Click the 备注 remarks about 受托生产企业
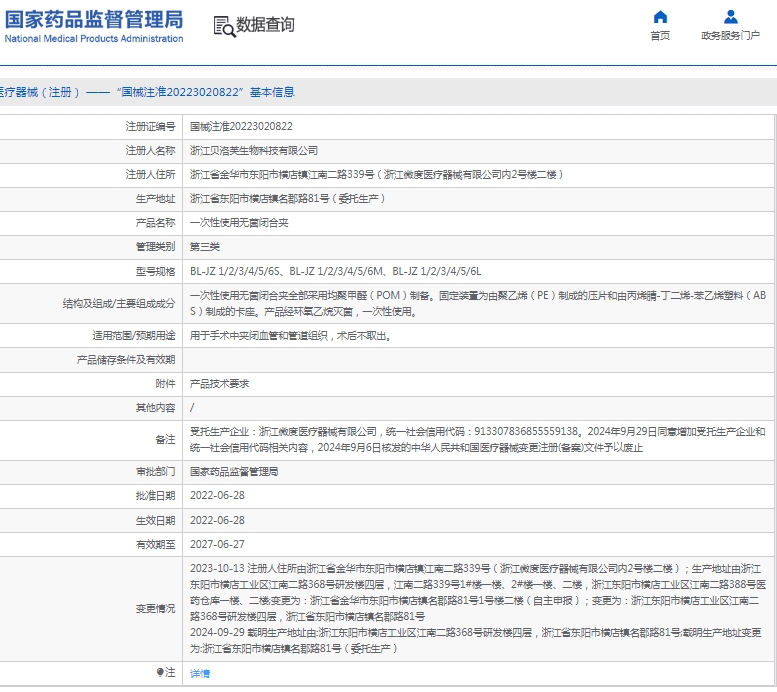 (x=478, y=440)
